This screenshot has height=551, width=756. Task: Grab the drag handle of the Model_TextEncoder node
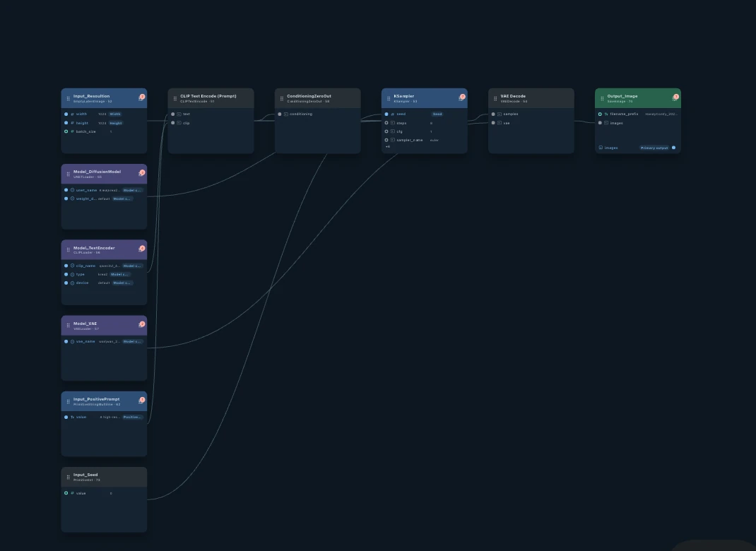point(68,249)
